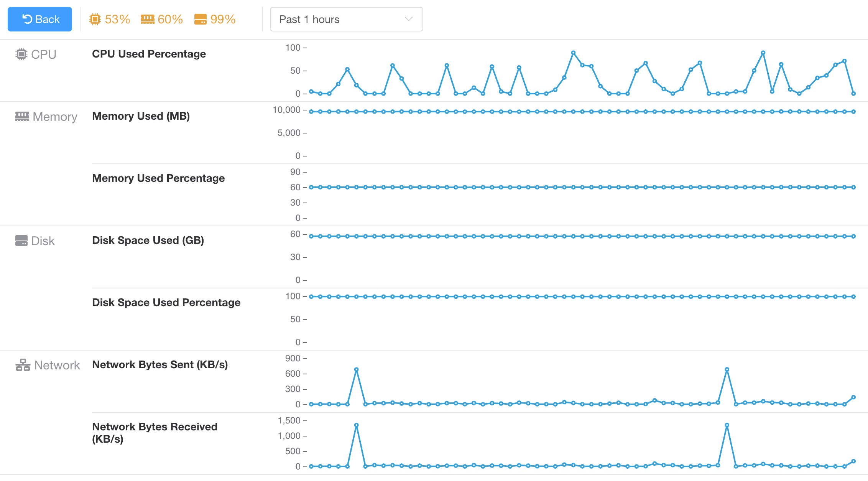Click the 53% CPU usage indicator
868x481 pixels.
(x=117, y=19)
